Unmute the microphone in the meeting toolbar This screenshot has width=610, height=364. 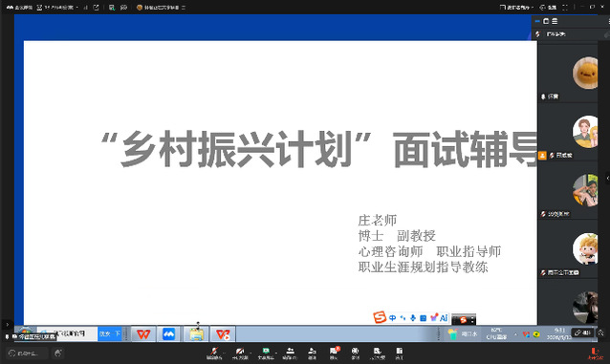[214, 353]
